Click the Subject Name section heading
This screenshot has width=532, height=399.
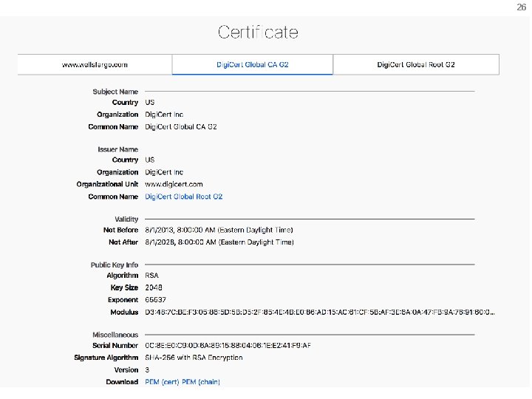coord(115,92)
